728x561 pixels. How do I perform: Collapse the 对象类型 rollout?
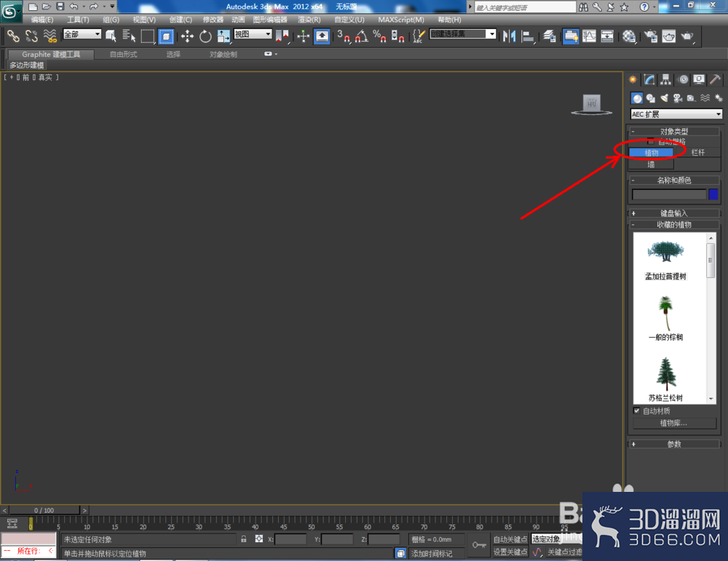[x=674, y=131]
